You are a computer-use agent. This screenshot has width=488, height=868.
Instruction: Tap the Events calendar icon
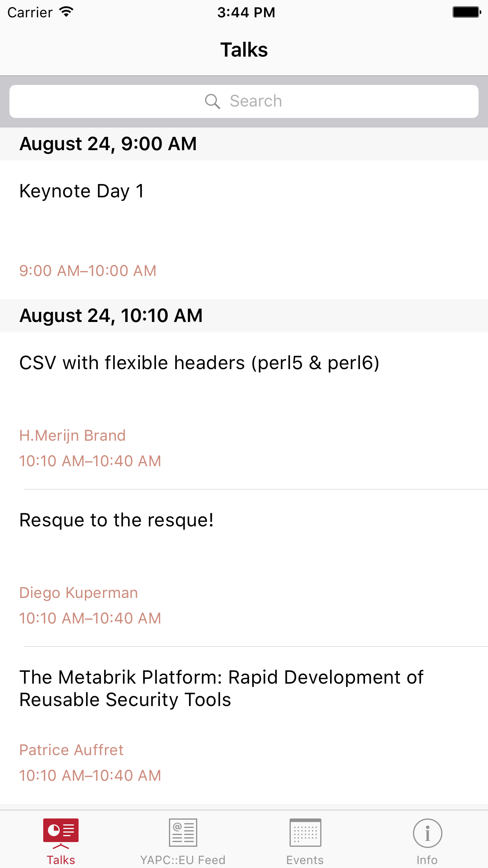pos(305,833)
